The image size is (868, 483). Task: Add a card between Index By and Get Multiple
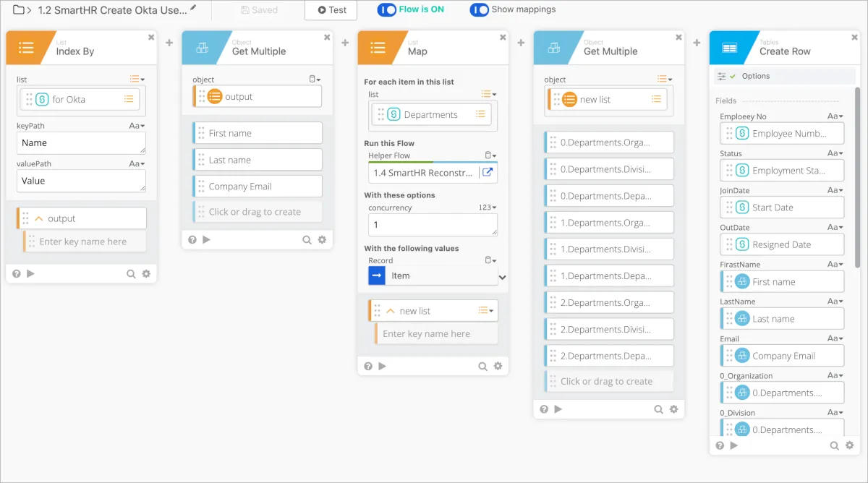click(x=169, y=43)
